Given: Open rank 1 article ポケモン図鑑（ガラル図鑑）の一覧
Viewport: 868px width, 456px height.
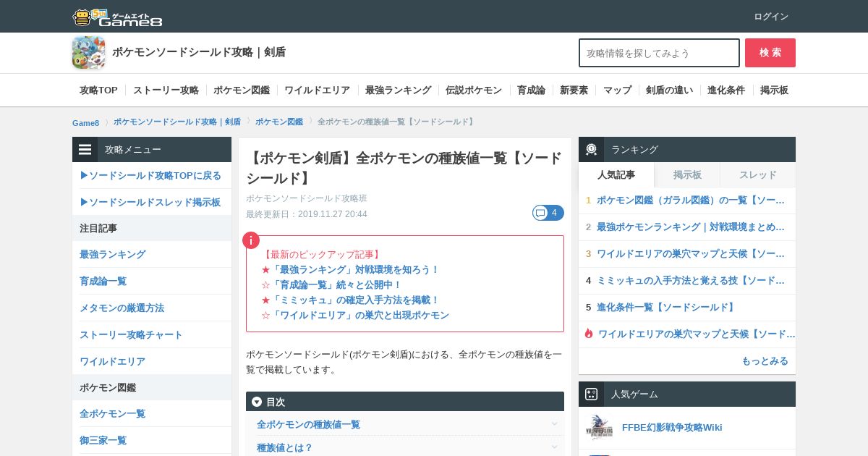Looking at the screenshot, I should 691,200.
